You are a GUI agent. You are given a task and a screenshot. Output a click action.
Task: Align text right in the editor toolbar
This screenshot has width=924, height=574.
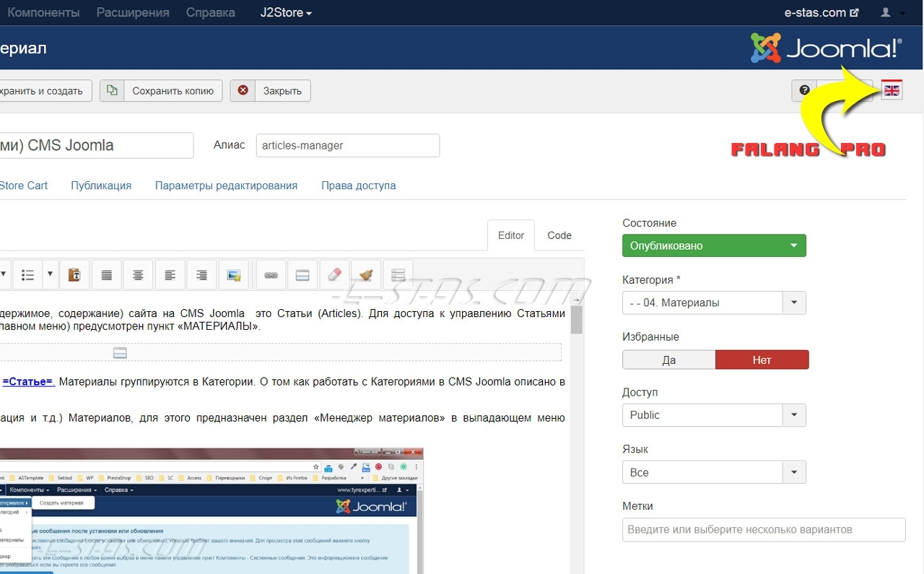pyautogui.click(x=201, y=275)
